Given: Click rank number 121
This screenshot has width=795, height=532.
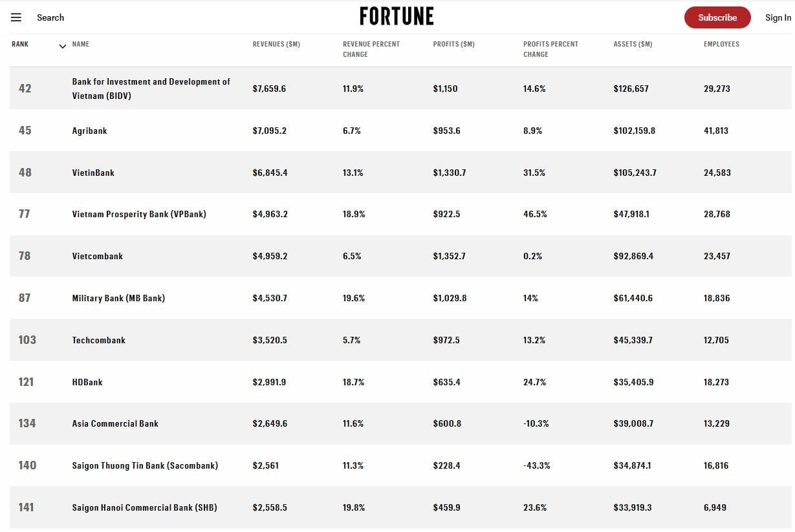Looking at the screenshot, I should (x=26, y=382).
